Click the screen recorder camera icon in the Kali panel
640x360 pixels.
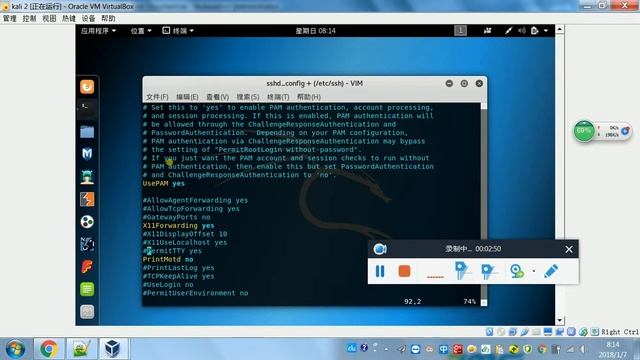pyautogui.click(x=487, y=31)
